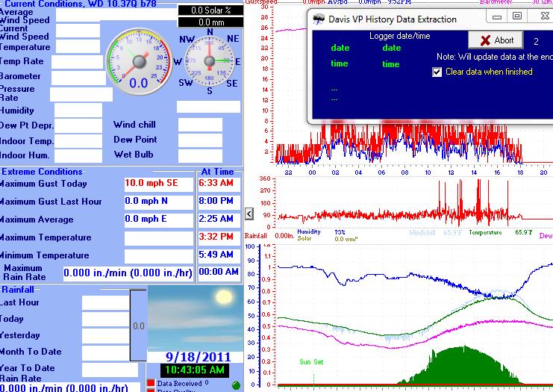The width and height of the screenshot is (553, 392).
Task: Click the Rainfall Yesterday value field
Action: coord(106,336)
